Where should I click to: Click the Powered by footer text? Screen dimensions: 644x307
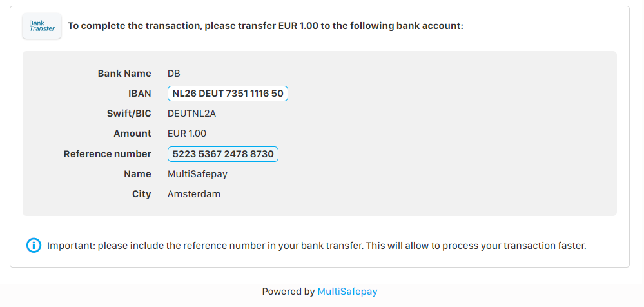(288, 292)
